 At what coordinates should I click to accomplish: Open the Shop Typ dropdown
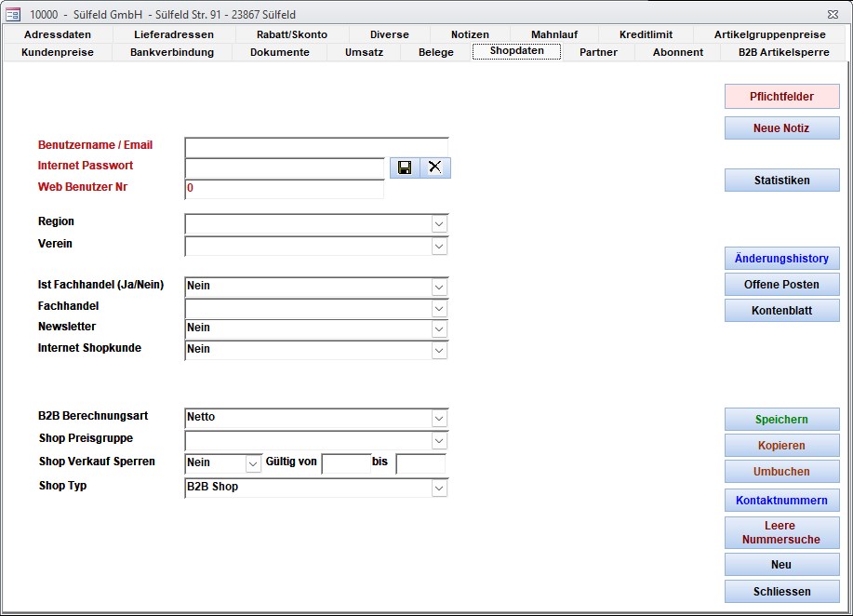coord(439,489)
